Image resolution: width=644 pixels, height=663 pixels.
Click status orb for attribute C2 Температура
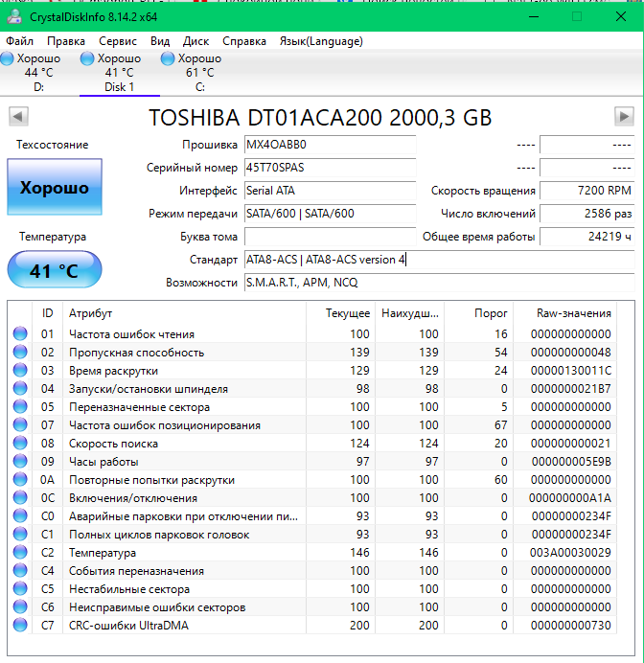[20, 552]
